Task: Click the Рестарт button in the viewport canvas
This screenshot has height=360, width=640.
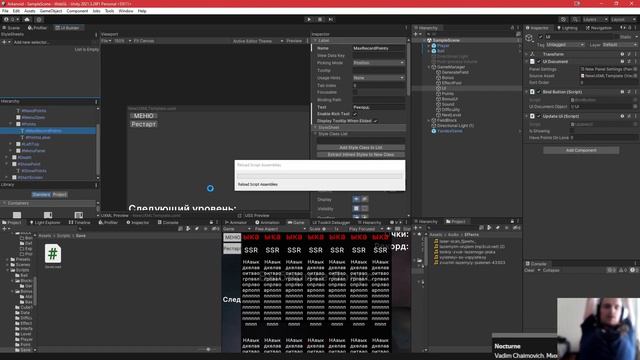Action: pos(144,124)
